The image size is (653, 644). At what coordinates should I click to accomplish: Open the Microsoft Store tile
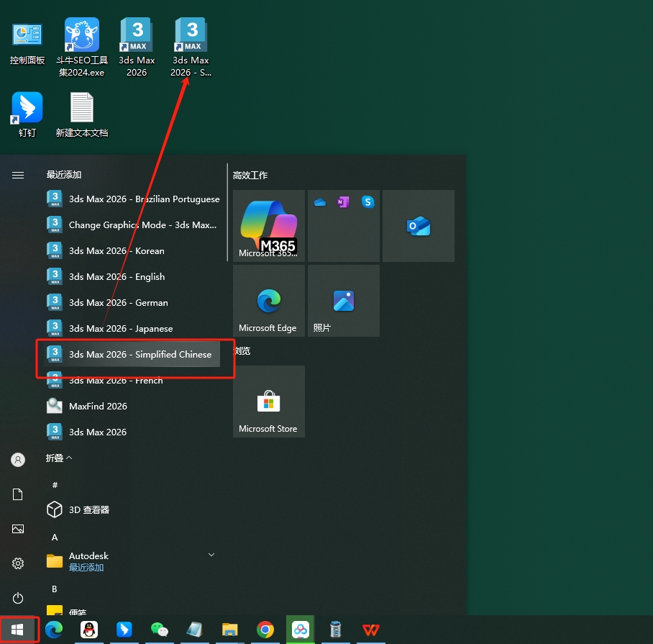[268, 402]
